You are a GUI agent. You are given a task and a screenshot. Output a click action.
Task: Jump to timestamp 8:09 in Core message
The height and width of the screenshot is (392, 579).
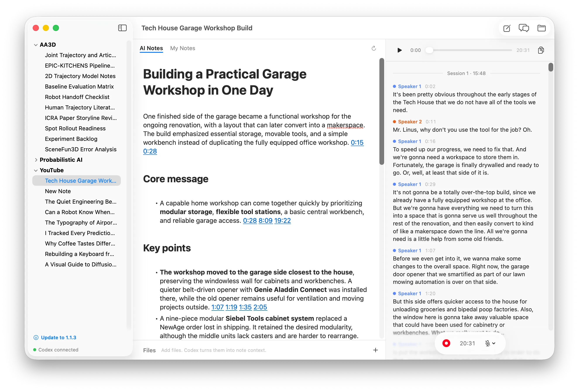[x=265, y=221]
